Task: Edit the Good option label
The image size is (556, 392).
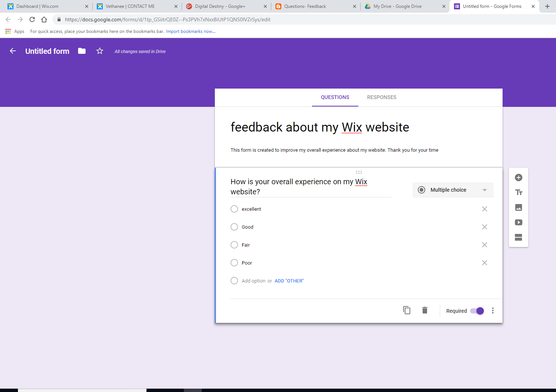Action: click(247, 227)
